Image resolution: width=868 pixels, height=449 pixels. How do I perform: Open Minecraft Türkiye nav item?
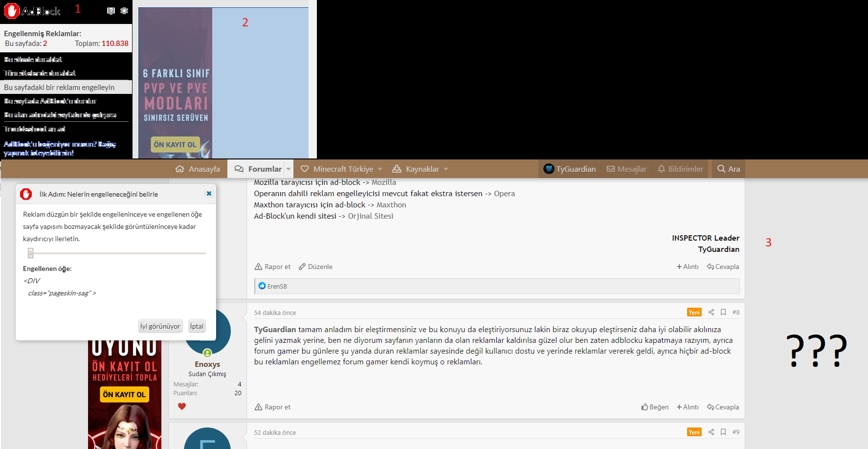[x=337, y=169]
